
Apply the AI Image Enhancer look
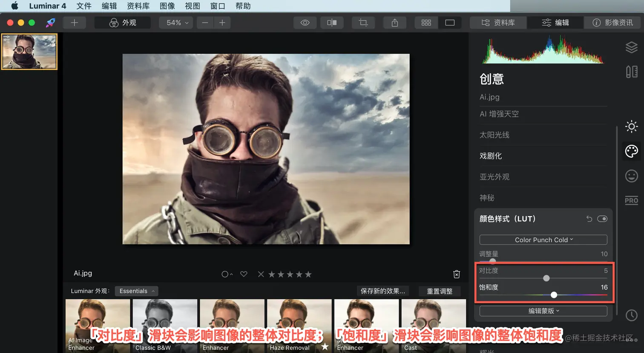98,326
